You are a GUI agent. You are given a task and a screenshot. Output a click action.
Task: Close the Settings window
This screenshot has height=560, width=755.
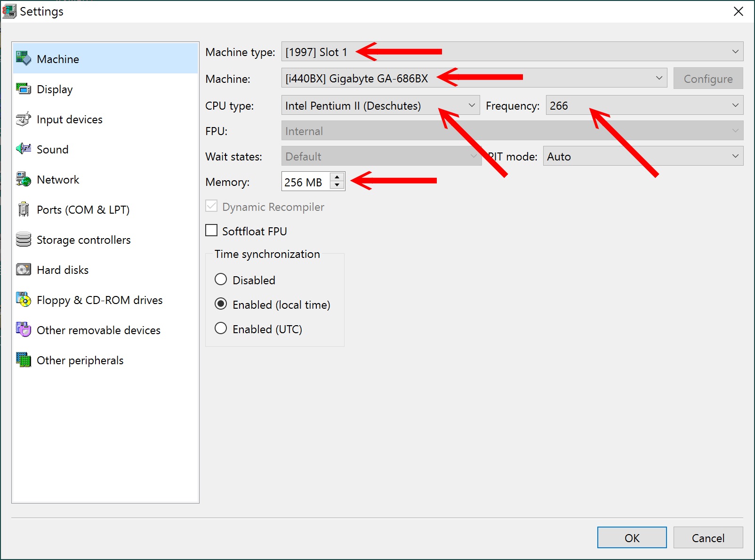[739, 11]
